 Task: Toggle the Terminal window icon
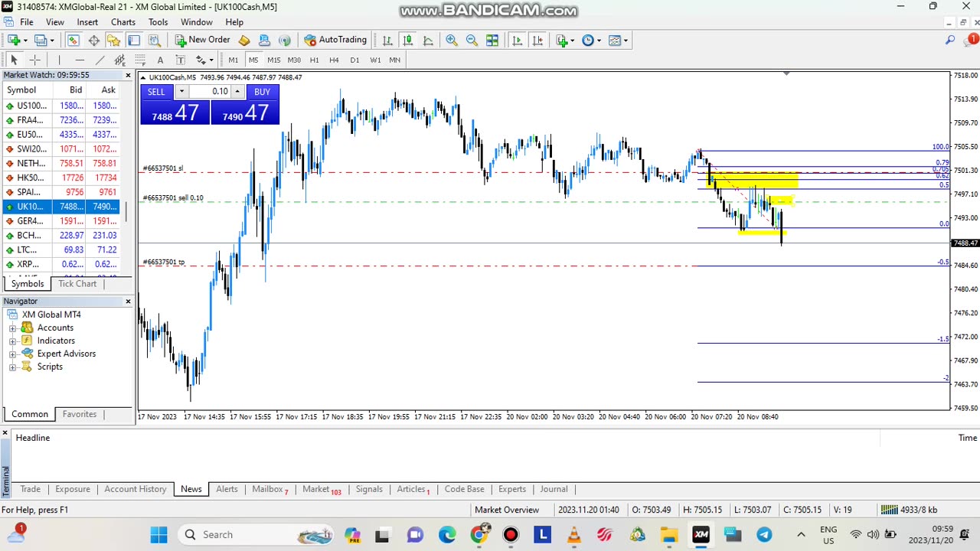(x=133, y=40)
